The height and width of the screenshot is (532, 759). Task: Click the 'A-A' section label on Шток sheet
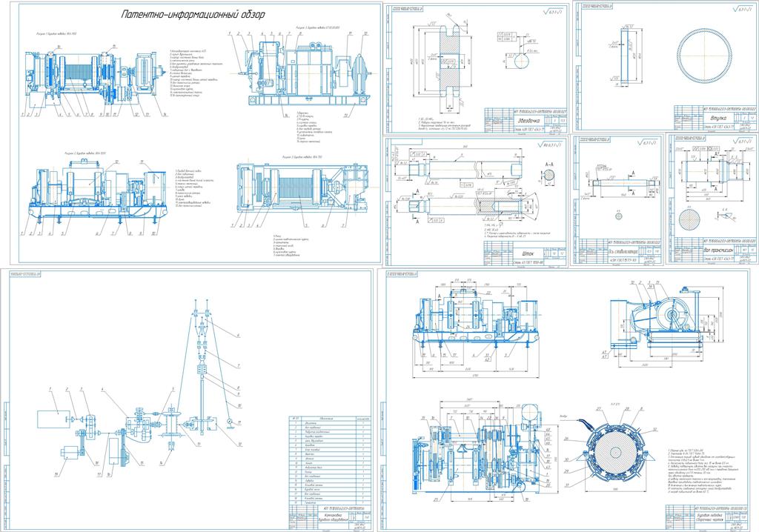tap(549, 164)
